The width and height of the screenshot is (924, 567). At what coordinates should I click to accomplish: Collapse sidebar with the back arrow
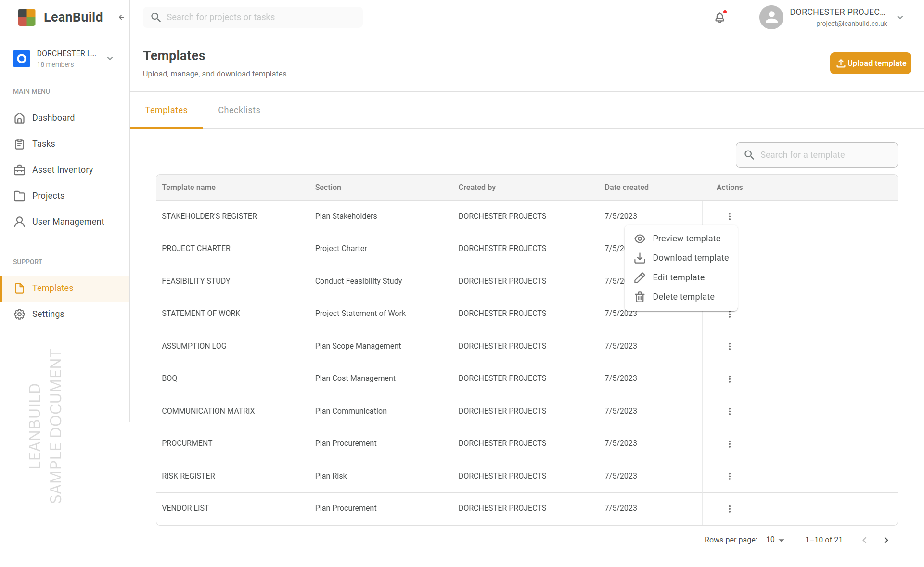[x=121, y=17]
